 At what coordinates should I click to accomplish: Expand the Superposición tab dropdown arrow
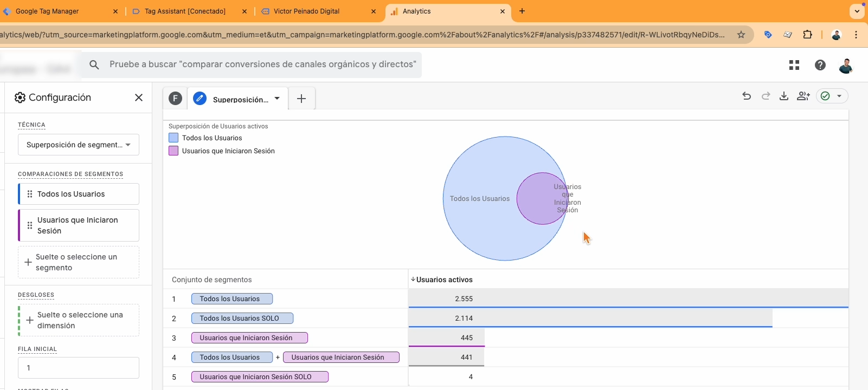277,99
